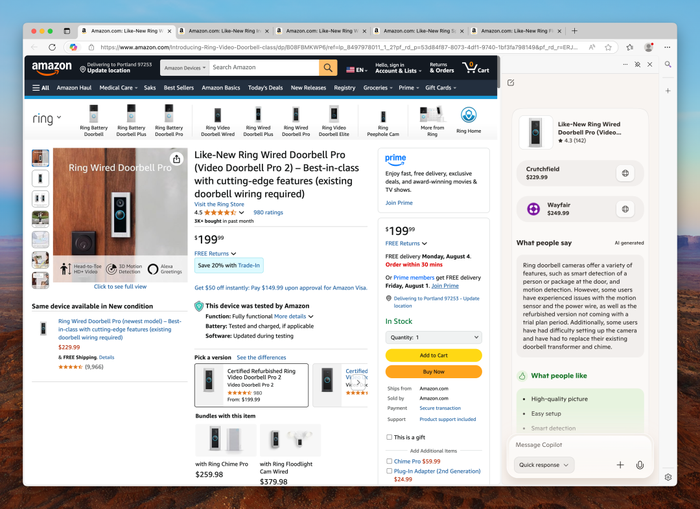This screenshot has width=700, height=509.
Task: Tick the Chime Pro add-on checkbox
Action: pos(389,461)
